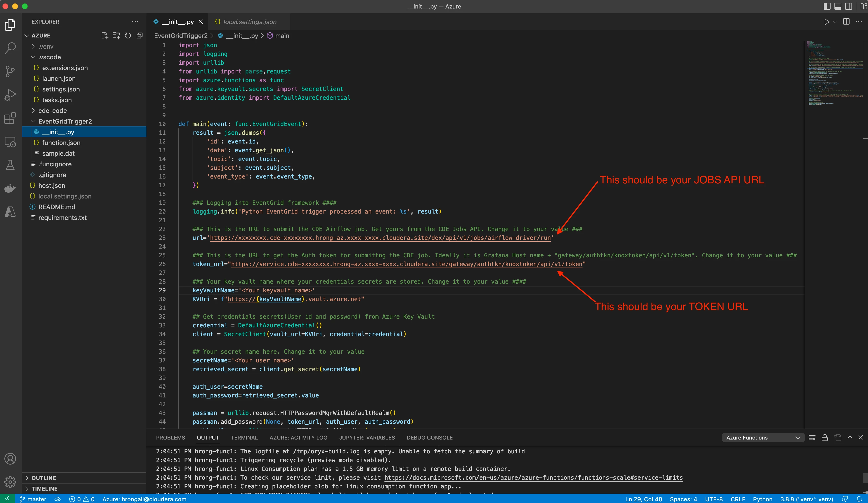Open the Run and Debug view
Viewport: 868px width, 503px height.
(x=10, y=95)
